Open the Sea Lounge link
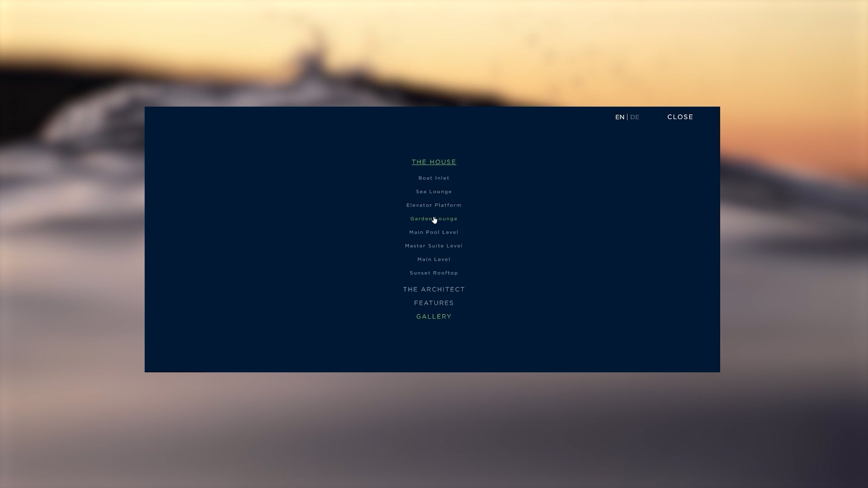Viewport: 868px width, 488px height. pos(434,192)
